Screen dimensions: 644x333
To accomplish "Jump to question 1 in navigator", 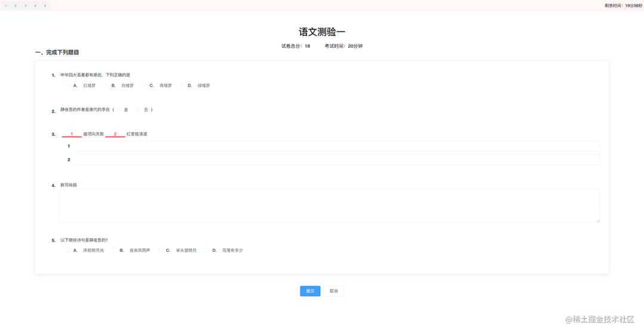I will [x=6, y=6].
